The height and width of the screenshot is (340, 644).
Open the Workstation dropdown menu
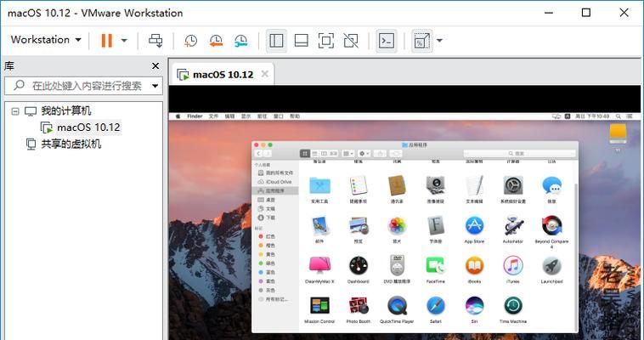pyautogui.click(x=46, y=40)
